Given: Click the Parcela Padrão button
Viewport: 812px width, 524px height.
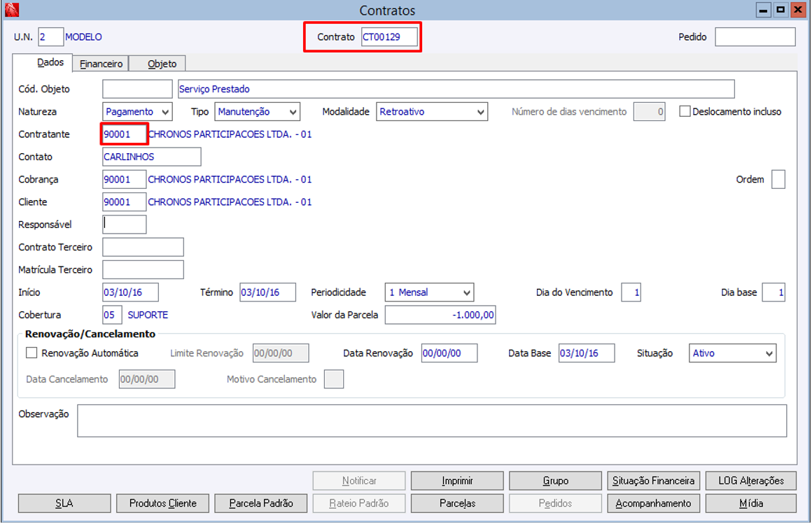Looking at the screenshot, I should 261,503.
